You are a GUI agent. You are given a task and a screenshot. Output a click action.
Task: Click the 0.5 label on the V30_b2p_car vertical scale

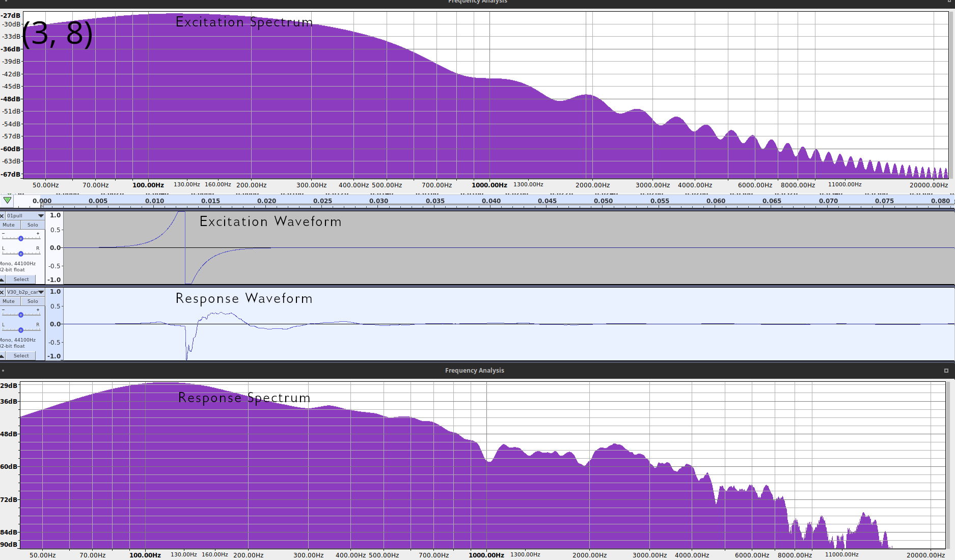pos(56,306)
